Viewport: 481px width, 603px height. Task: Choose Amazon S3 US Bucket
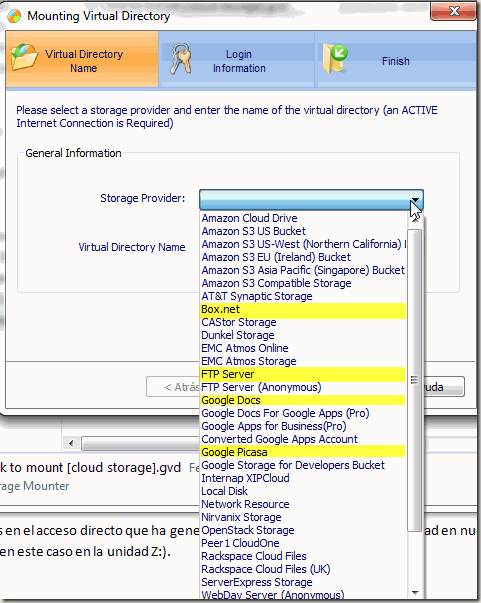point(303,231)
